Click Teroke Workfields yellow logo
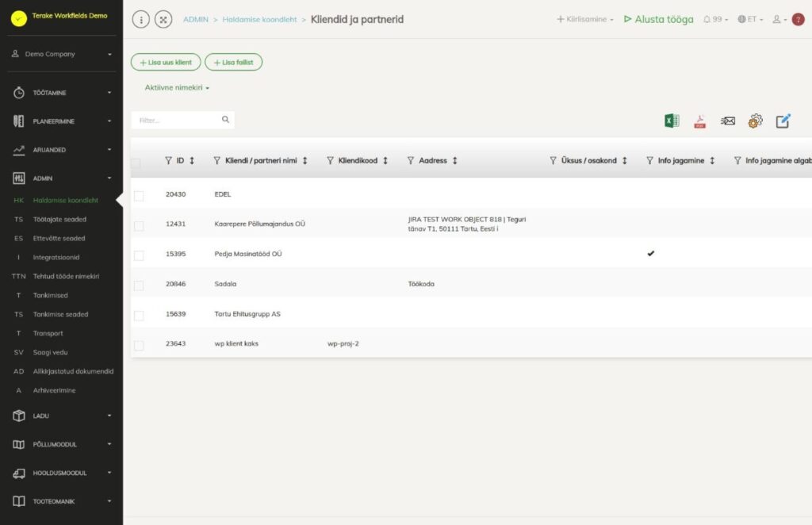 click(x=19, y=18)
